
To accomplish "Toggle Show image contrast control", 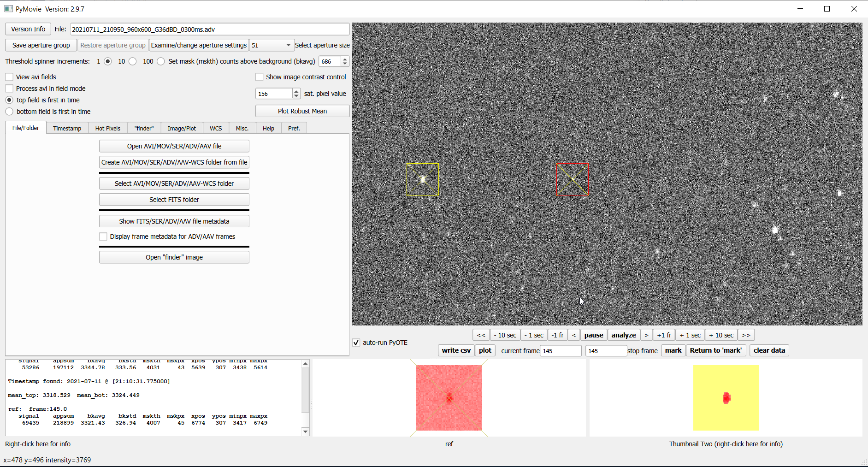I will [x=260, y=77].
